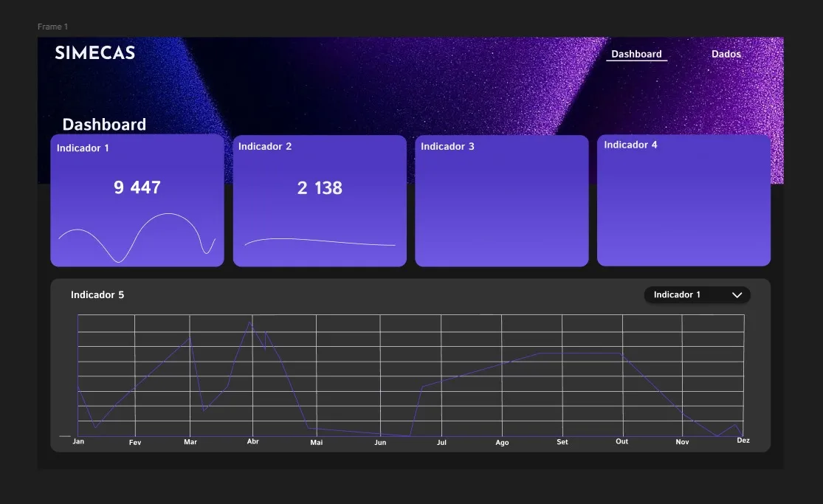Select the Indicador 1 card showing 9 447

[137, 200]
